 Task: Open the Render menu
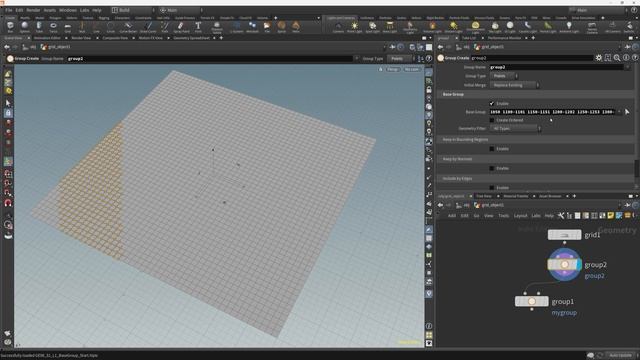(x=33, y=10)
